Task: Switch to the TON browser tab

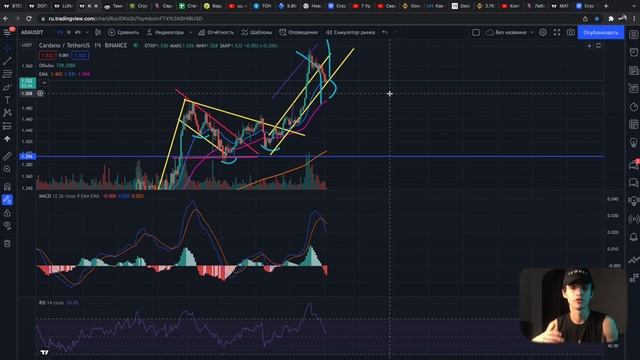Action: 262,6
